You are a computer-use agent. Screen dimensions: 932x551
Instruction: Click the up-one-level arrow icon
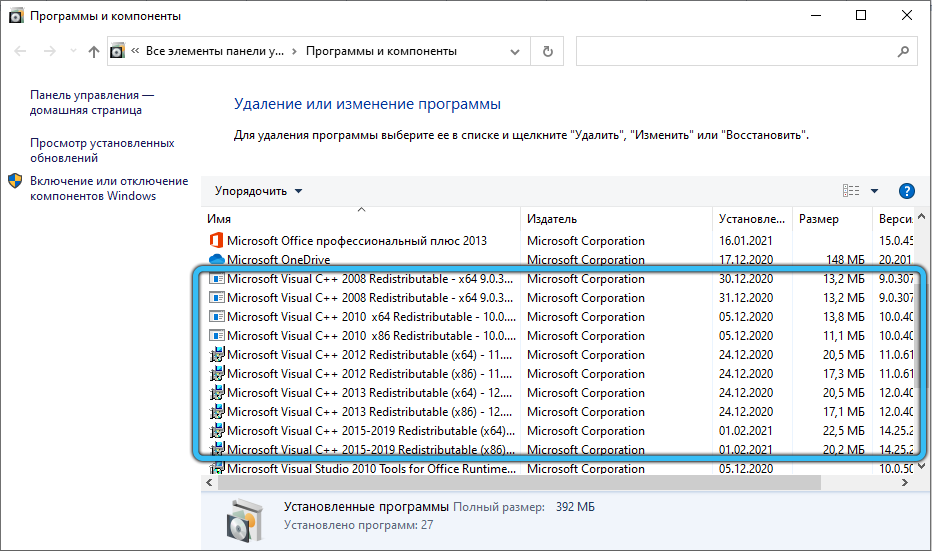pyautogui.click(x=94, y=51)
